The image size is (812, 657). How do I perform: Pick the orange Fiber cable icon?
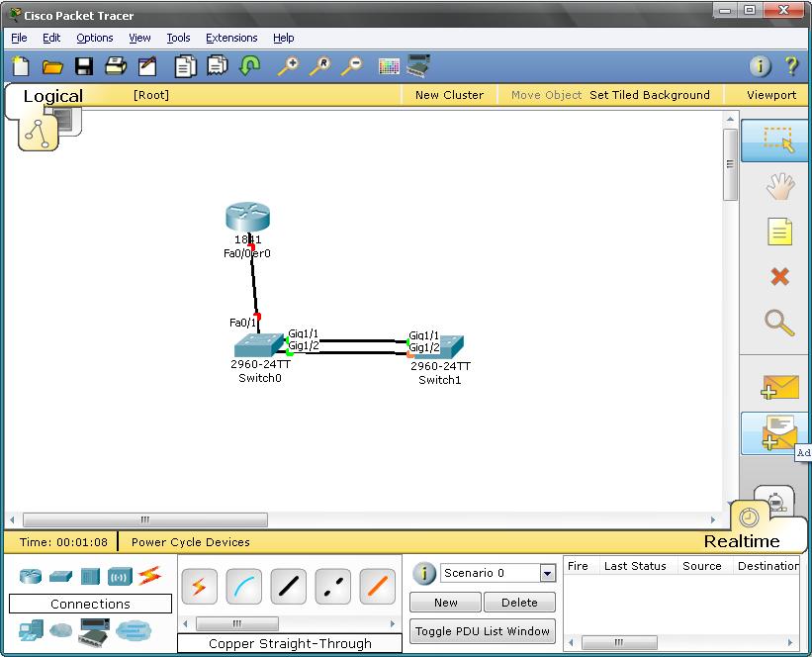[378, 587]
